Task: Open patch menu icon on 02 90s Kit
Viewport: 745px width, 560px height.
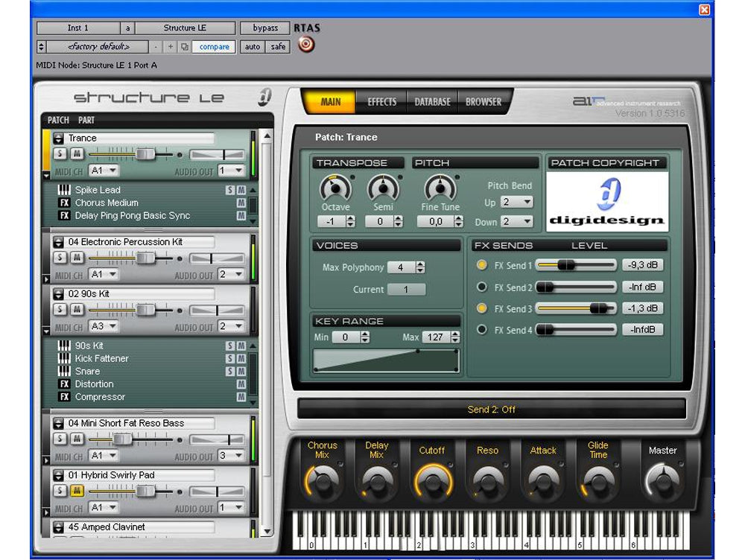Action: point(58,294)
